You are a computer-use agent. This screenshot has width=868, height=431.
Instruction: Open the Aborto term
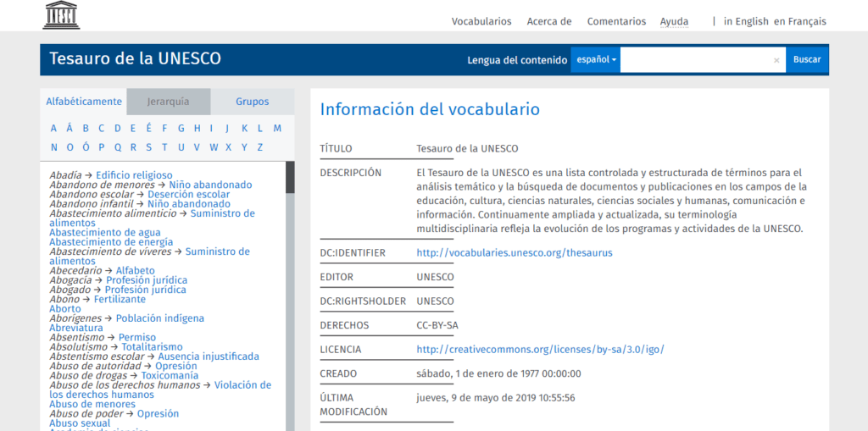64,309
